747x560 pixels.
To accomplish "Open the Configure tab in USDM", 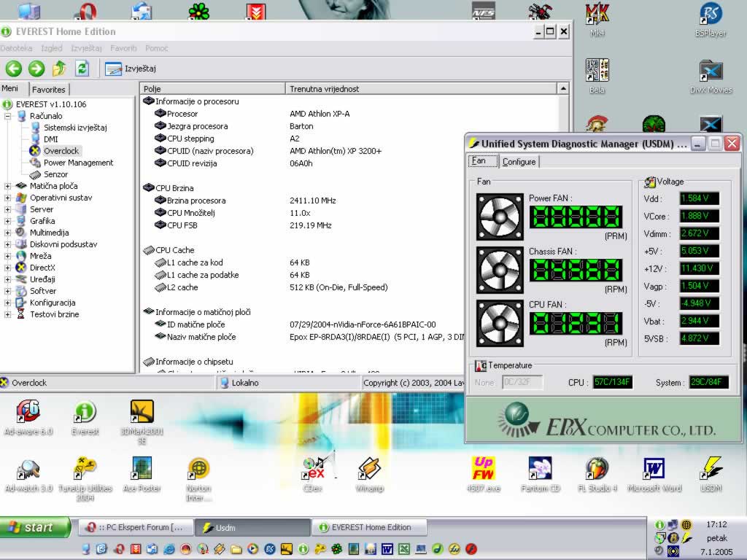I will (x=519, y=162).
